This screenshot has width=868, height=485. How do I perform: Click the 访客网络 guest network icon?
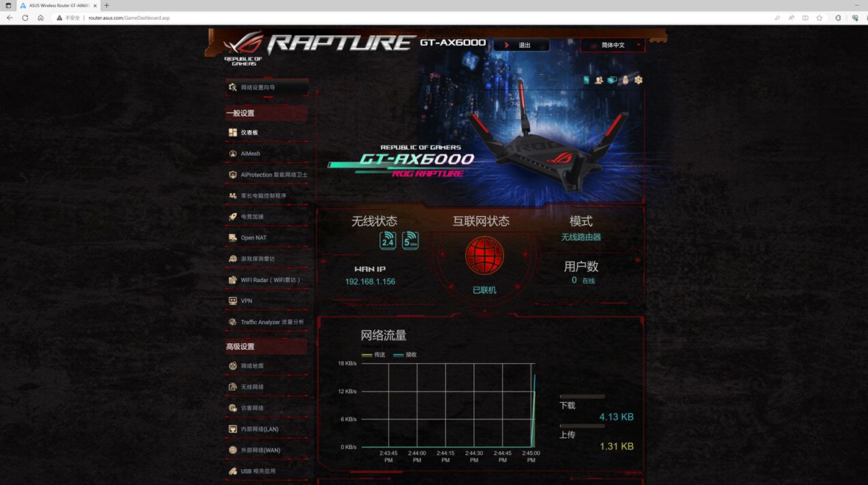[232, 408]
